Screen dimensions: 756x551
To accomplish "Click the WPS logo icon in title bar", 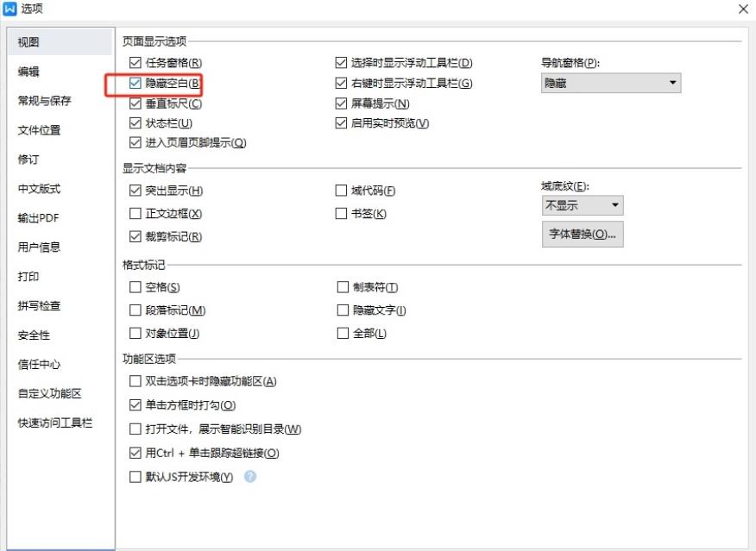I will coord(9,9).
